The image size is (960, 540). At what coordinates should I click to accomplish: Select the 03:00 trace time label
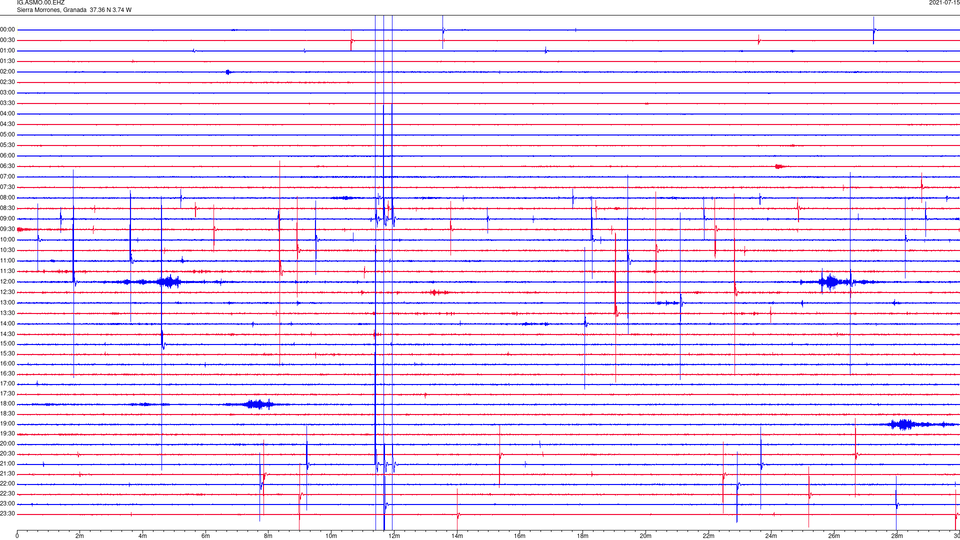click(8, 92)
